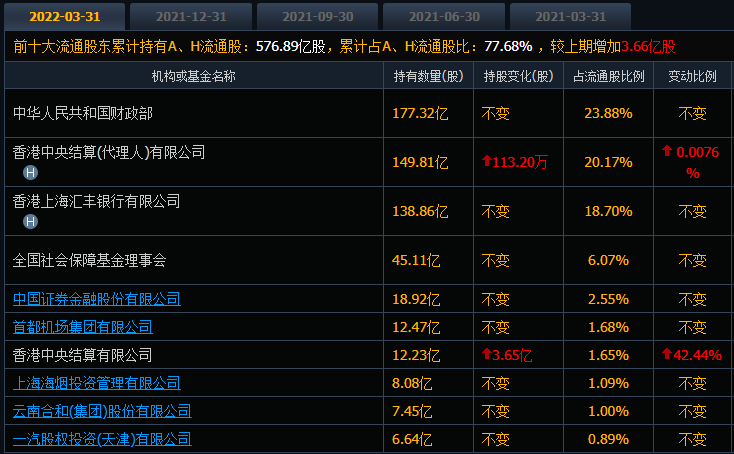Click ratio cell 6.07%
This screenshot has width=734, height=454.
(x=608, y=260)
